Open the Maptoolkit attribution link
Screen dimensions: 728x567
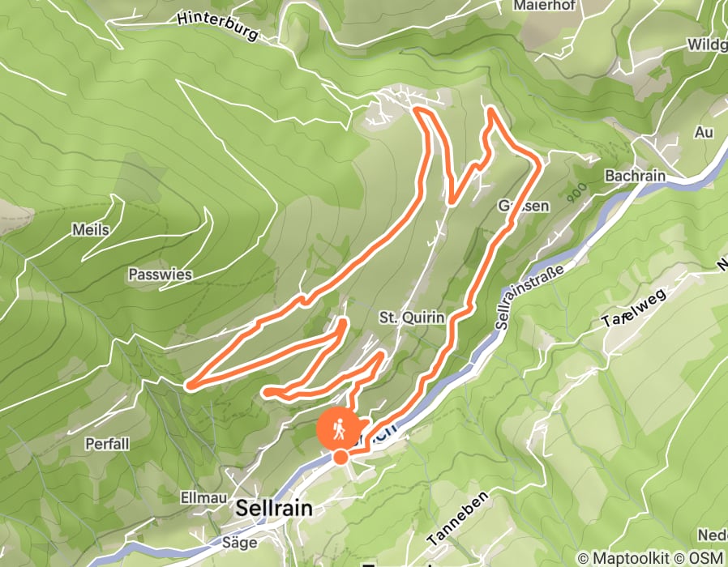tap(623, 557)
